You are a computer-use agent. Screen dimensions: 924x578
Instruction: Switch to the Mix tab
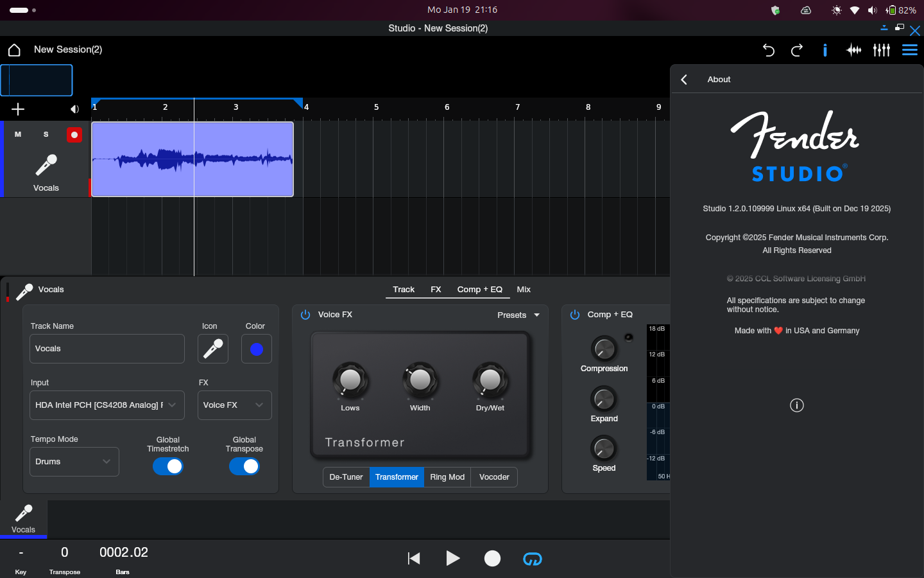tap(524, 290)
